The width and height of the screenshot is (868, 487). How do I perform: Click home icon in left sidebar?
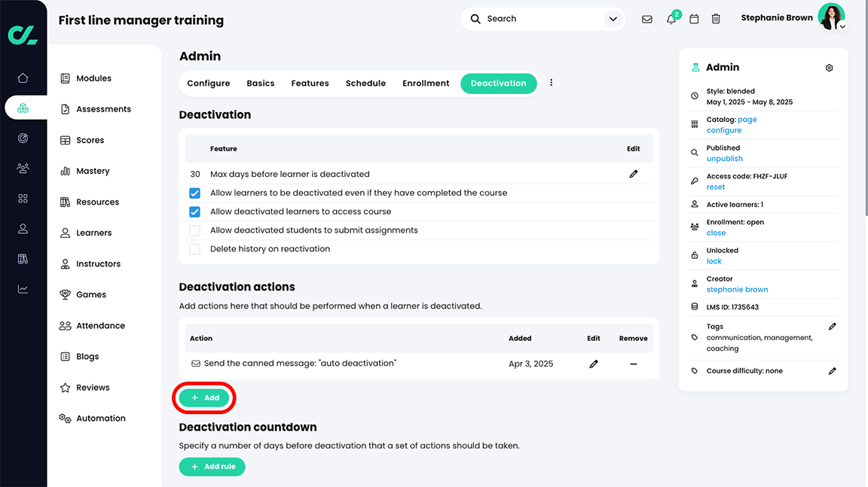click(23, 78)
